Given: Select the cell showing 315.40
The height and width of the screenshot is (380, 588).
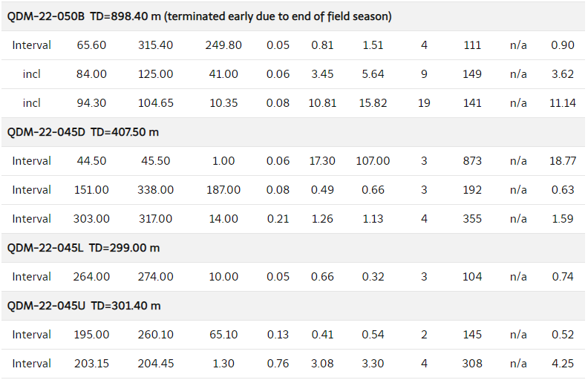Looking at the screenshot, I should 155,45.
